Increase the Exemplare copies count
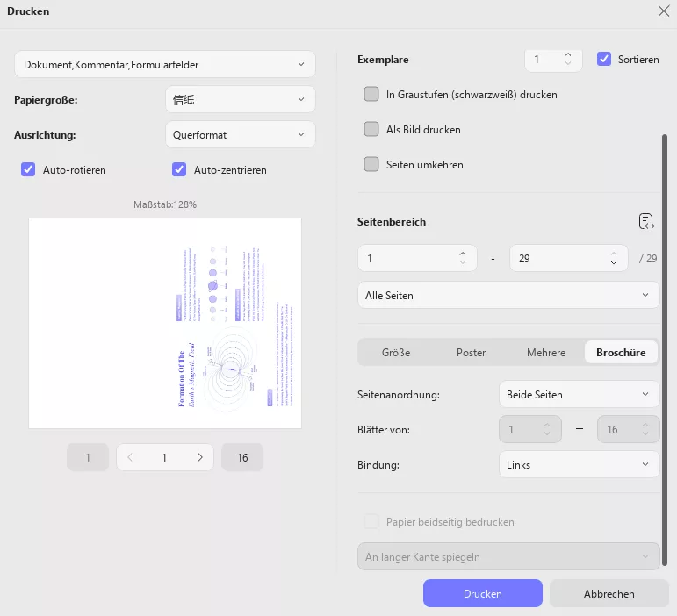Image resolution: width=677 pixels, height=616 pixels. (x=568, y=54)
